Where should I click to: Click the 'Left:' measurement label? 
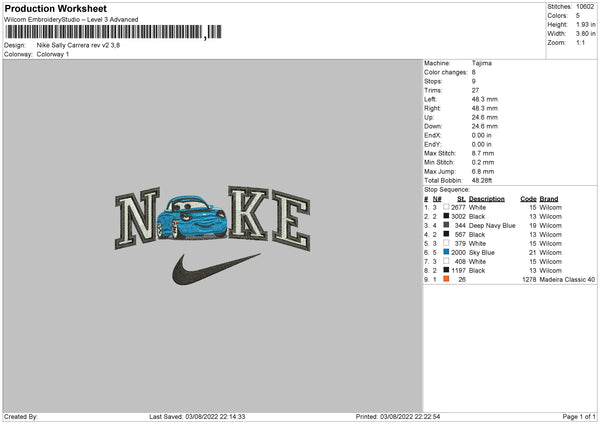click(430, 99)
